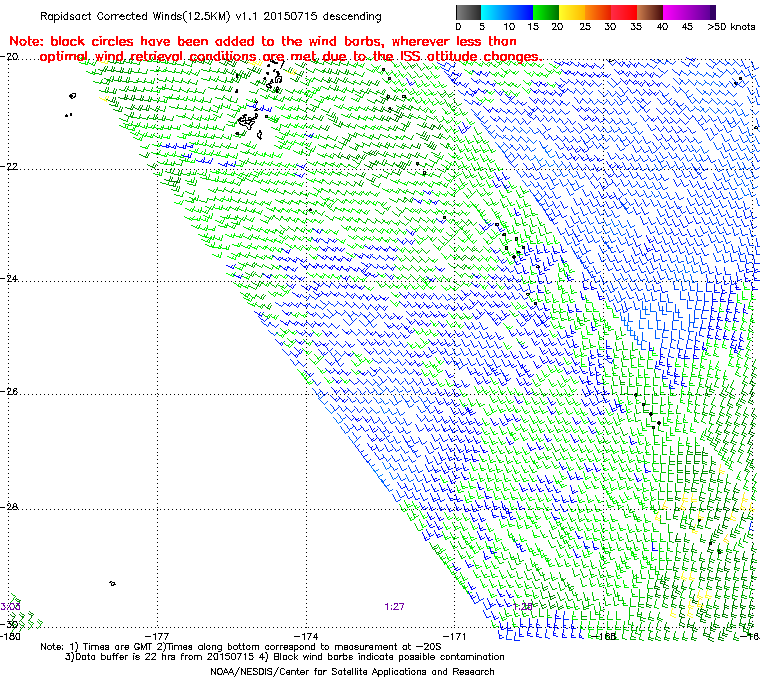The height and width of the screenshot is (688, 760).
Task: Click the '-171' longitude axis label
Action: pyautogui.click(x=454, y=636)
